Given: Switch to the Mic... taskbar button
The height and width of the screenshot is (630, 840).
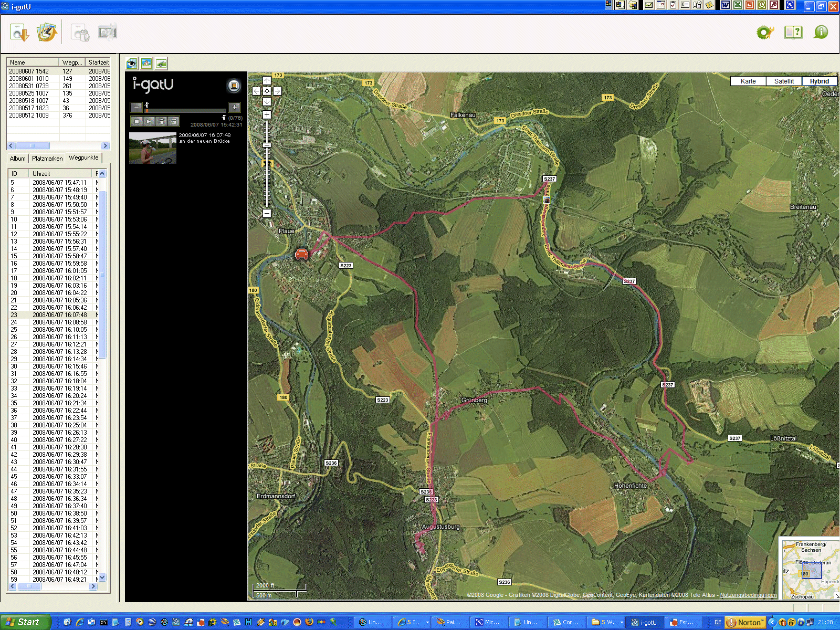Looking at the screenshot, I should pyautogui.click(x=488, y=622).
